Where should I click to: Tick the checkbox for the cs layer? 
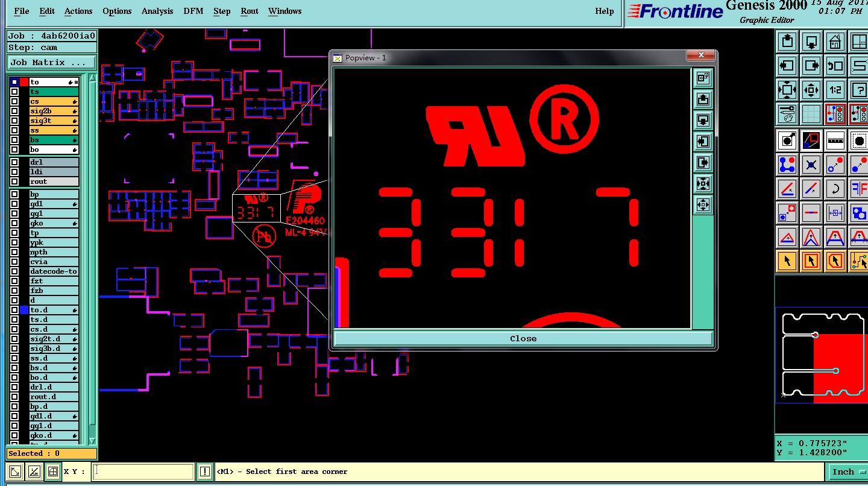coord(14,101)
